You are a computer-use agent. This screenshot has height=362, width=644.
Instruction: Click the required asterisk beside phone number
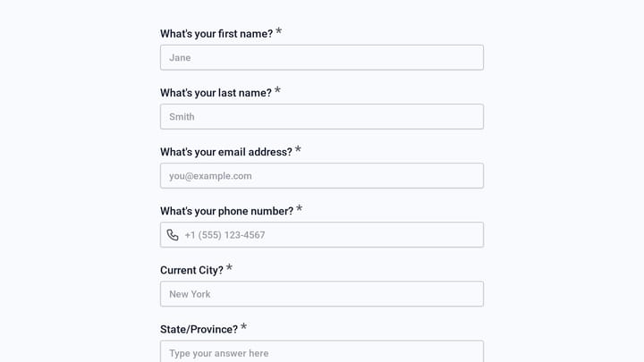click(x=300, y=208)
